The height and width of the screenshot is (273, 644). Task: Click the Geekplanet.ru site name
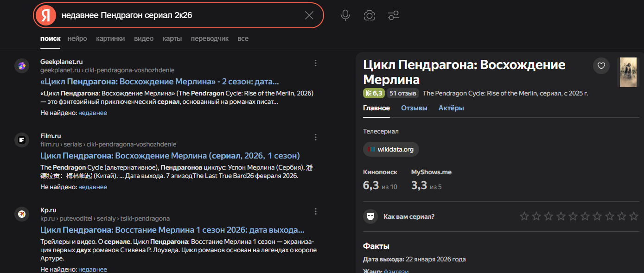pyautogui.click(x=62, y=62)
